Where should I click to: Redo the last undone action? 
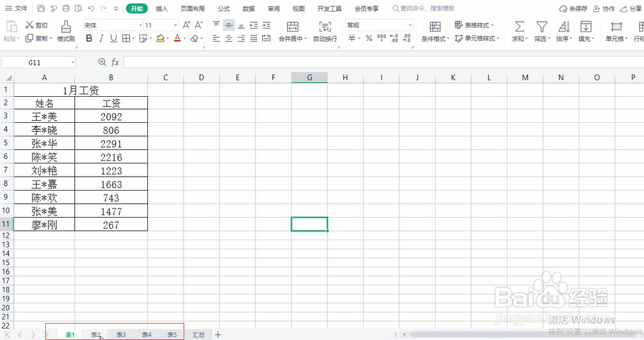click(103, 8)
